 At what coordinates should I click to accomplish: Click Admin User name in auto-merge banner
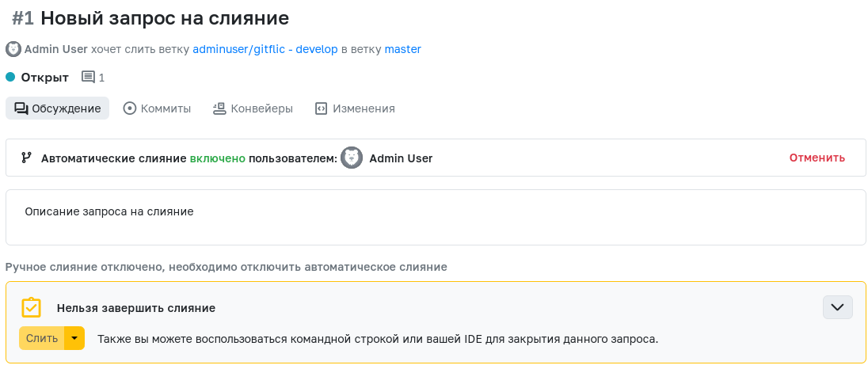[401, 158]
